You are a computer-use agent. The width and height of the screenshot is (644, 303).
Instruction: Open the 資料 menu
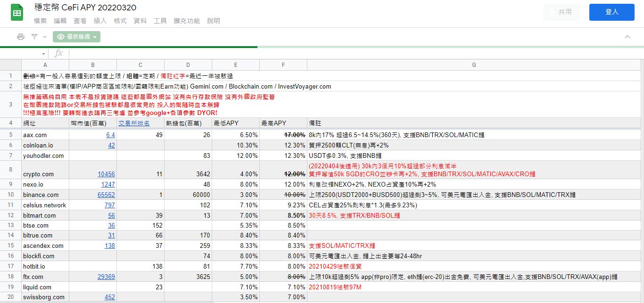click(x=140, y=21)
